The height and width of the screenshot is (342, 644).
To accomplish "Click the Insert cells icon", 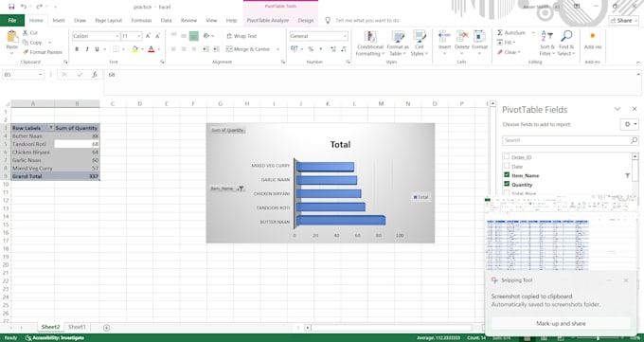I will 444,36.
